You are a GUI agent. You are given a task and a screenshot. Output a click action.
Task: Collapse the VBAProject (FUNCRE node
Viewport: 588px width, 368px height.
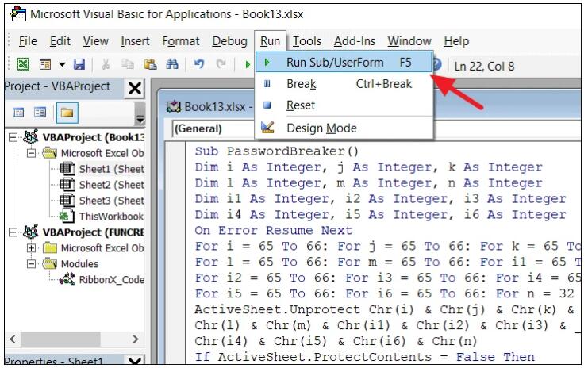tap(13, 232)
